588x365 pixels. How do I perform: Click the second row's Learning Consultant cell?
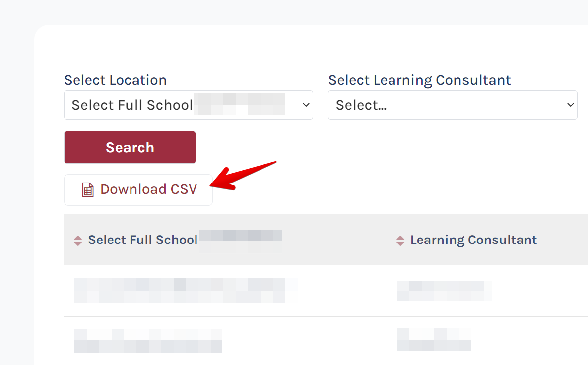pos(434,339)
